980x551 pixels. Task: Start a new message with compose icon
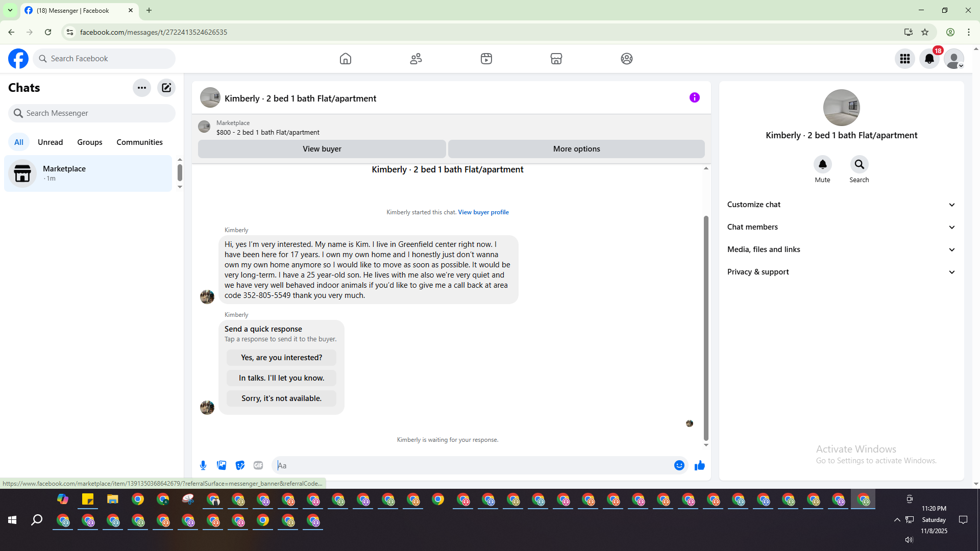click(x=166, y=88)
